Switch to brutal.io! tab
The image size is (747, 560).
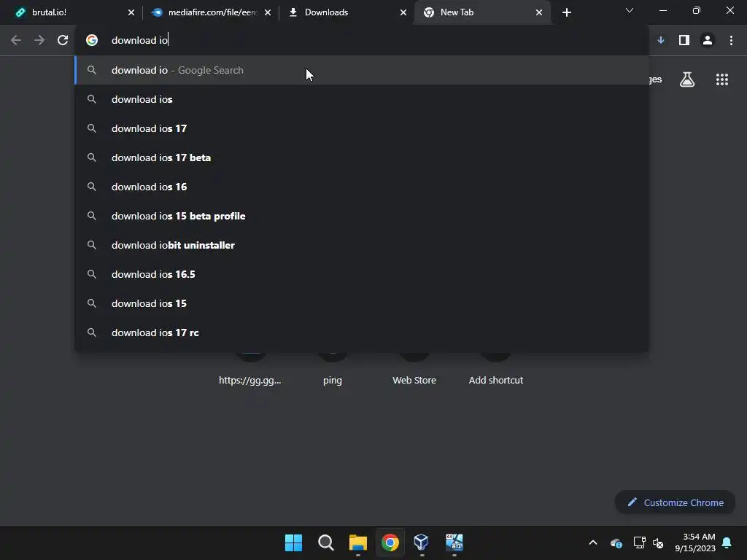pos(71,12)
